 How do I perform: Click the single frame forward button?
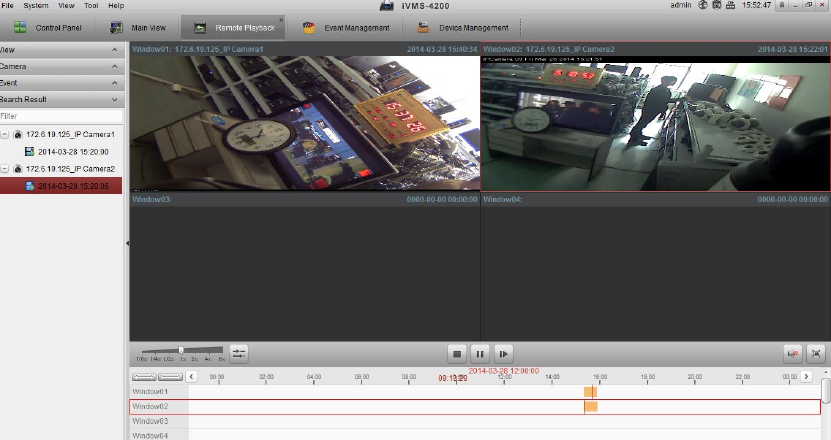[504, 353]
